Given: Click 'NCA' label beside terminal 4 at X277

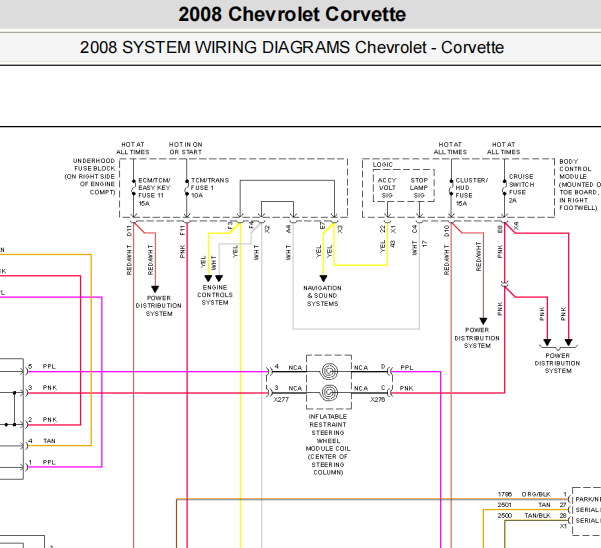Looking at the screenshot, I should click(x=295, y=368).
